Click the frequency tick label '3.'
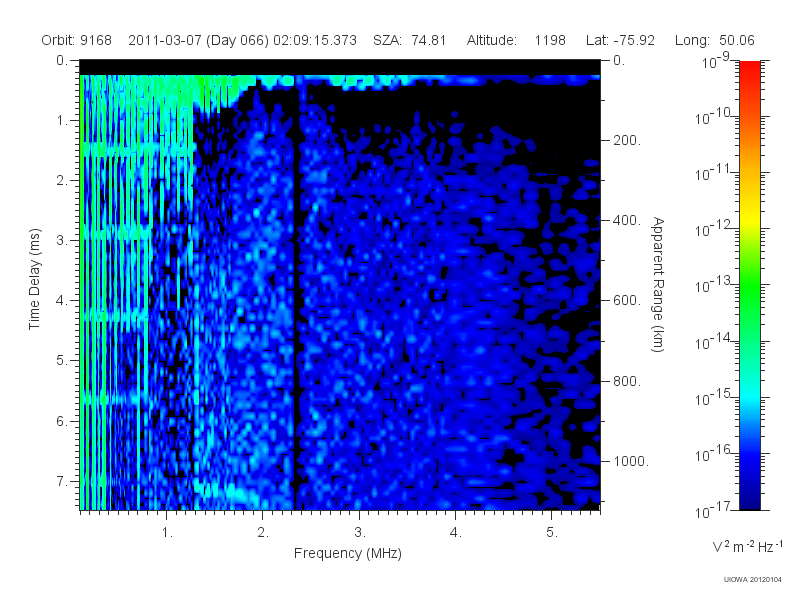Image resolution: width=800 pixels, height=600 pixels. pos(360,533)
